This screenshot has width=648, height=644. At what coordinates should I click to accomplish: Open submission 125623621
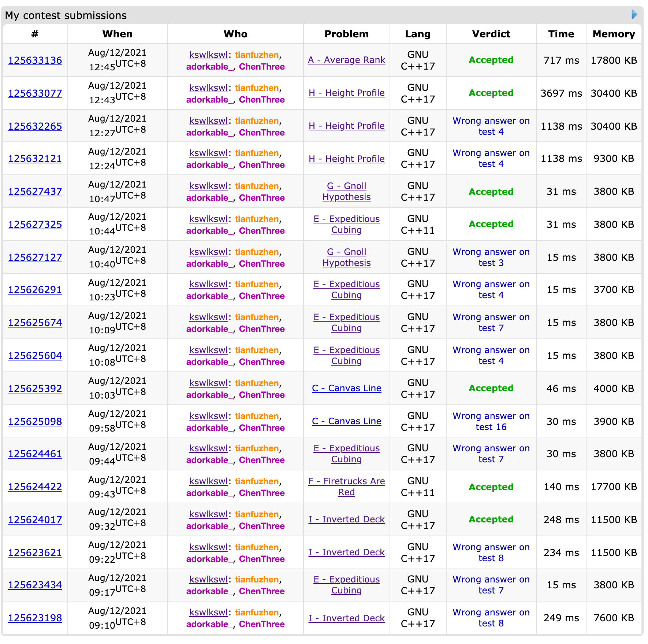pos(35,553)
